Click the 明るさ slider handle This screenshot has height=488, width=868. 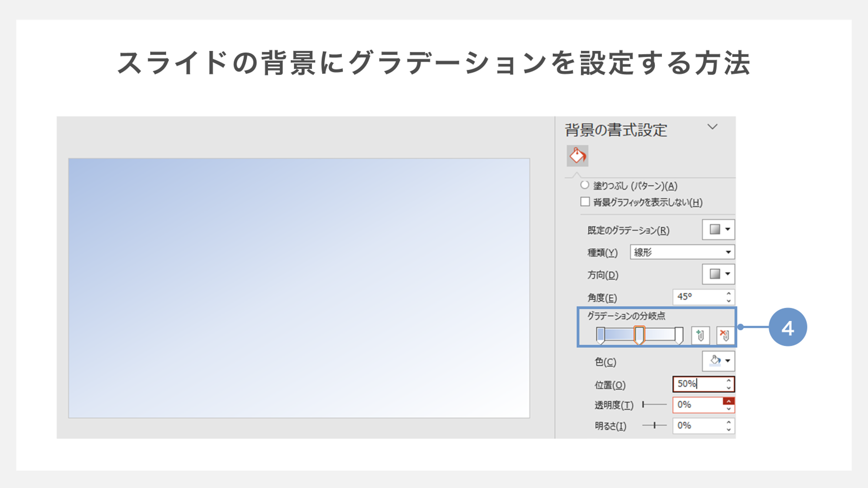(x=654, y=425)
